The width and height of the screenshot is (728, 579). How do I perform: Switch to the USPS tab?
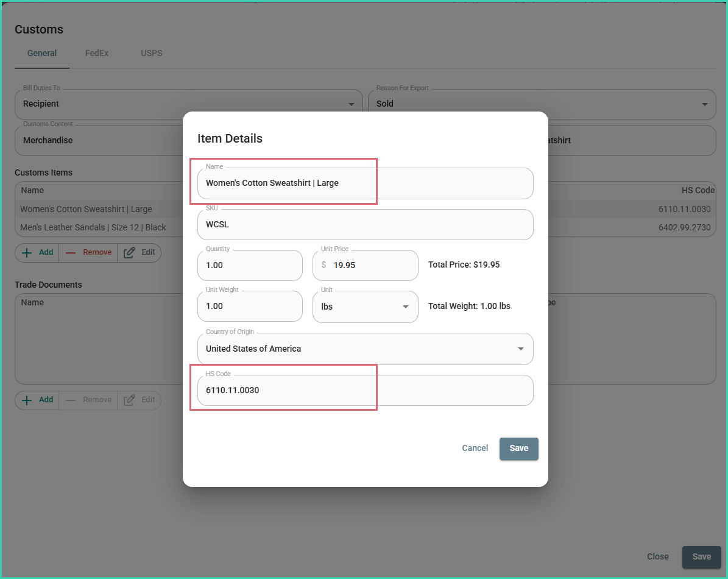pyautogui.click(x=152, y=53)
